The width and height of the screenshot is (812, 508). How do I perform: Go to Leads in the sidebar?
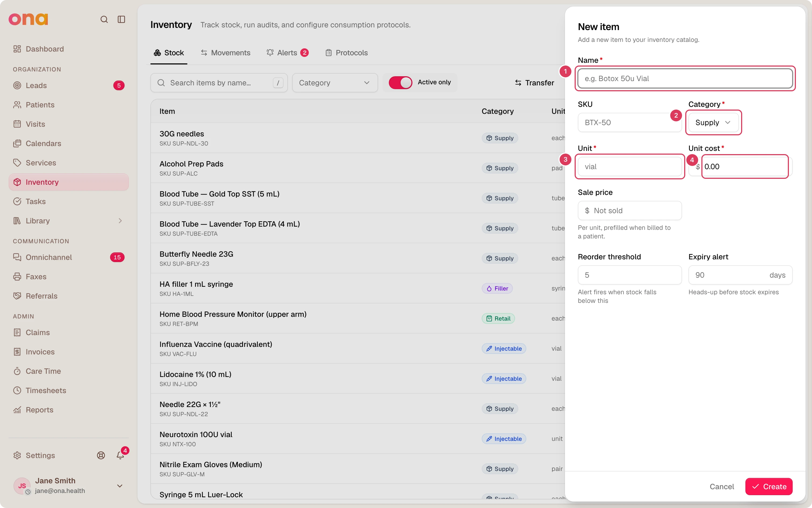tap(68, 85)
